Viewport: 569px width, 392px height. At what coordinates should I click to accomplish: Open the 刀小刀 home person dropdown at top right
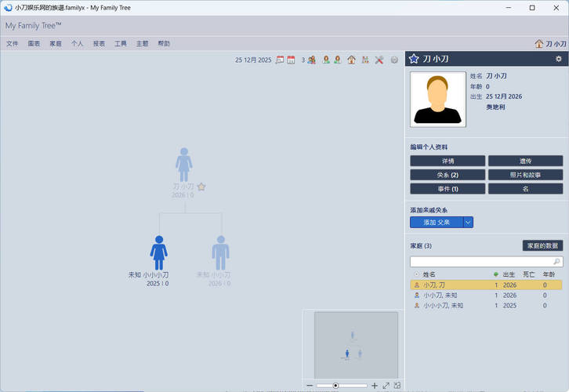click(x=550, y=44)
